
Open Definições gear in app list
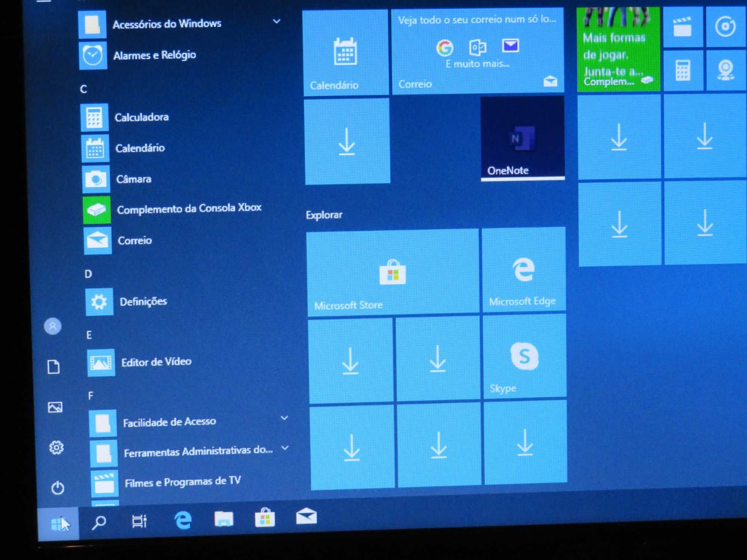(x=99, y=302)
